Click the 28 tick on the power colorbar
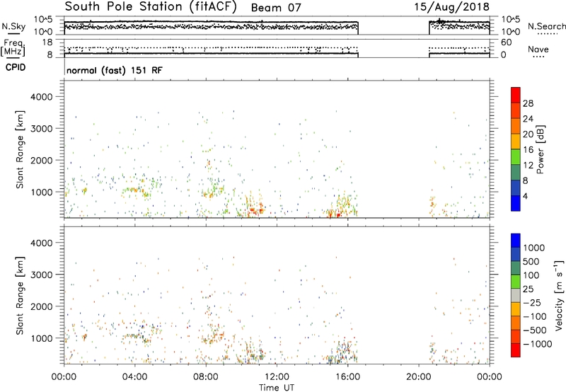This screenshot has width=566, height=392. (x=528, y=103)
